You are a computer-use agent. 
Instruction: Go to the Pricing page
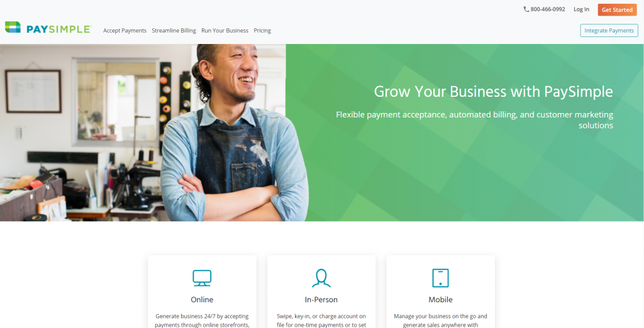tap(262, 30)
